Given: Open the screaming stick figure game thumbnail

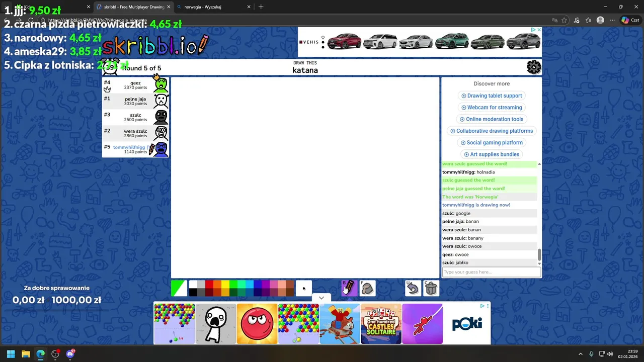Looking at the screenshot, I should [216, 324].
